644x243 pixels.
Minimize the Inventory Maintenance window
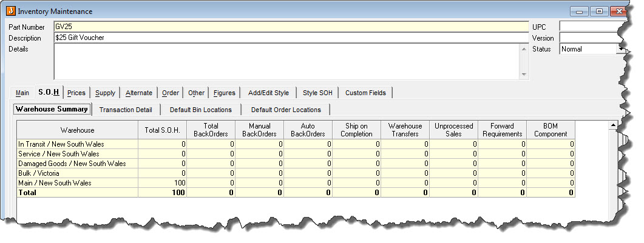pyautogui.click(x=579, y=12)
